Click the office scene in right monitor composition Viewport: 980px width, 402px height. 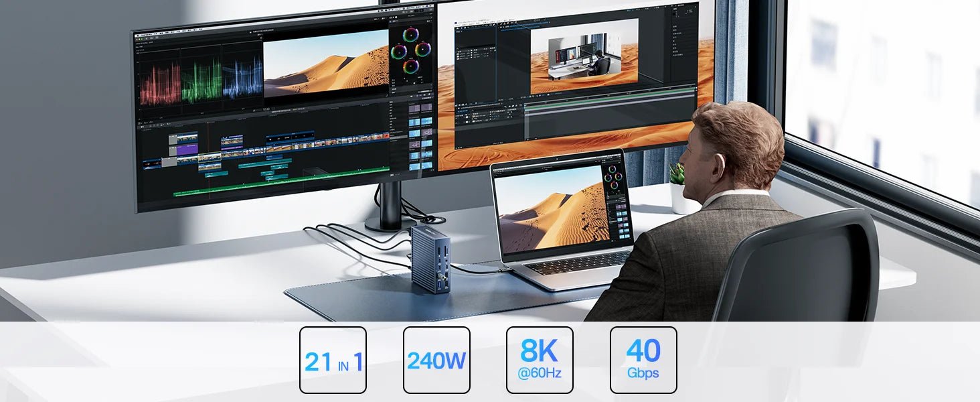[x=584, y=56]
